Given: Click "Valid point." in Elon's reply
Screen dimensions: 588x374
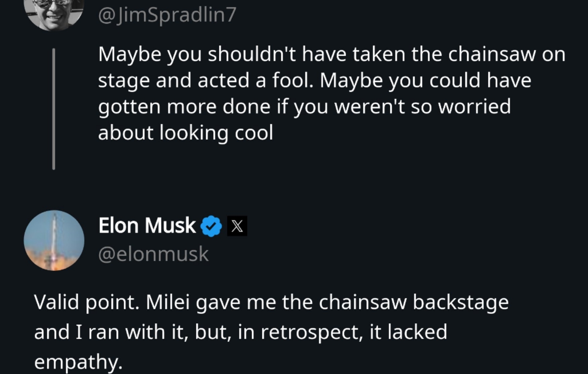Looking at the screenshot, I should point(87,302).
